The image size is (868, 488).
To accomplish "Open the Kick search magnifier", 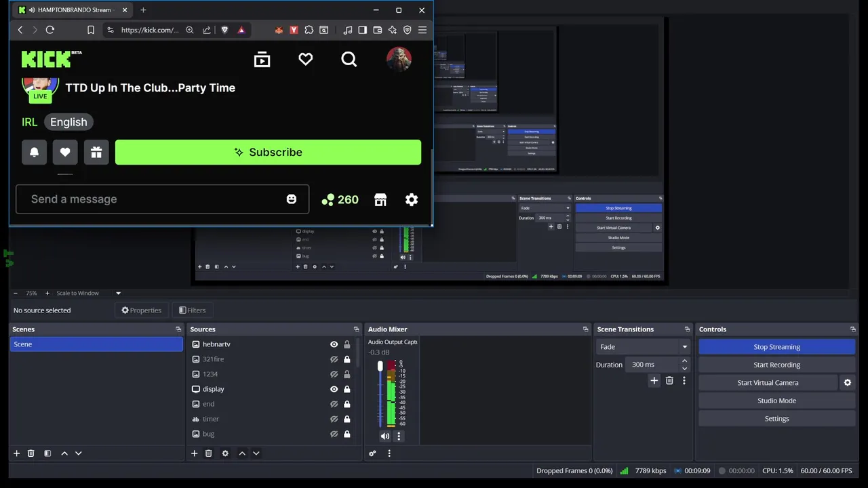I will pyautogui.click(x=349, y=60).
